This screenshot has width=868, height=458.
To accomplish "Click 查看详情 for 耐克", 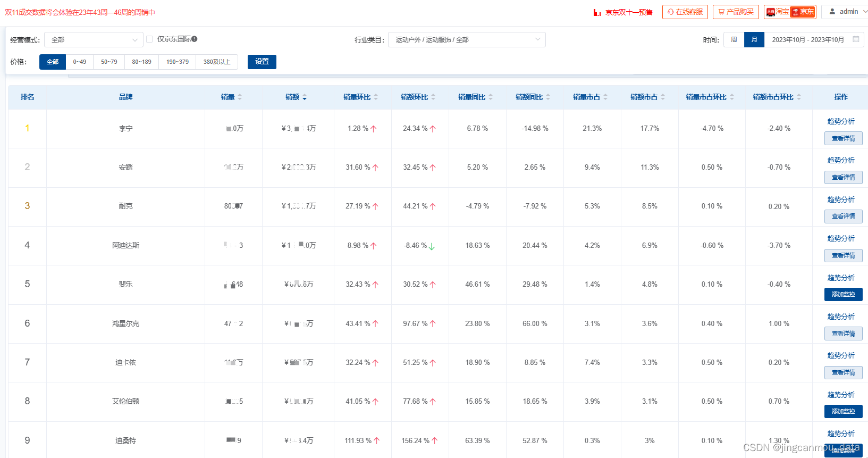I will coord(843,216).
